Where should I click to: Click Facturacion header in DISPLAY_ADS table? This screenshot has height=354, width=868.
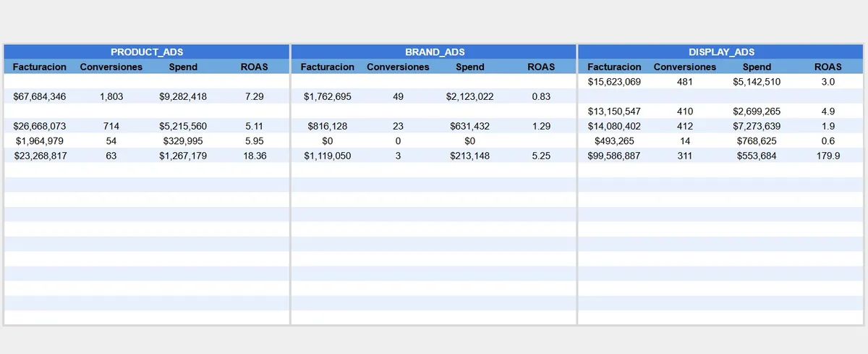[x=614, y=67]
